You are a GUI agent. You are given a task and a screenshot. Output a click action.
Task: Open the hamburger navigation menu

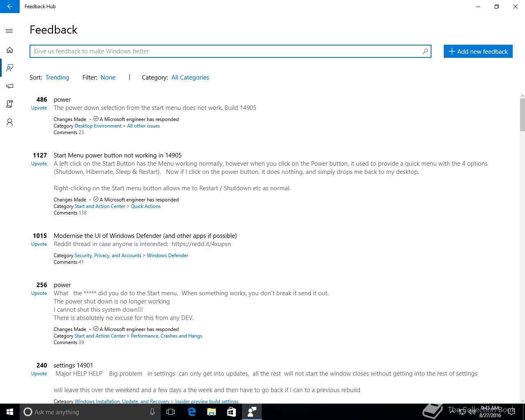coord(9,31)
